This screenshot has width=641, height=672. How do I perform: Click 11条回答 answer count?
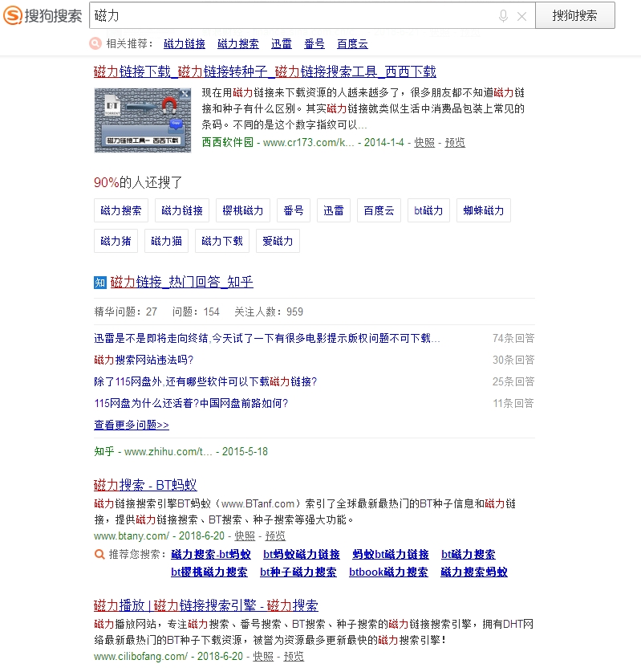(x=513, y=403)
